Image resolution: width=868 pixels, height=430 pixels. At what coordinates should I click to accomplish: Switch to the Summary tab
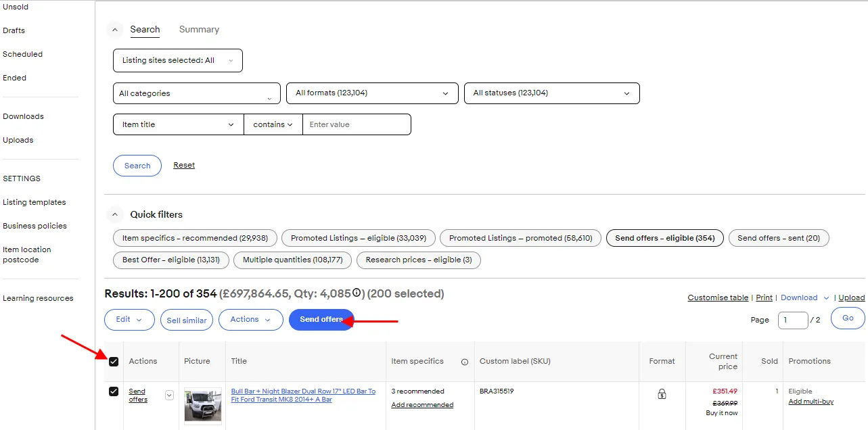point(199,29)
